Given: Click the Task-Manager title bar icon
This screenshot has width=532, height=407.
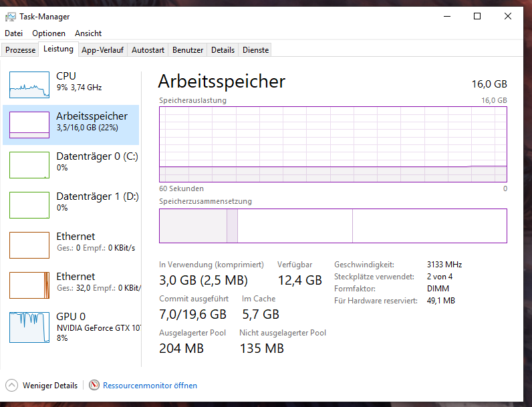Looking at the screenshot, I should click(11, 17).
